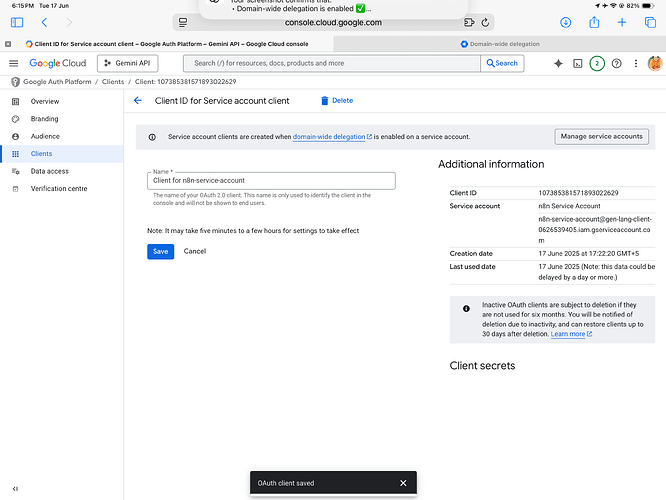Open the account avatar
666x500 pixels.
(x=655, y=63)
